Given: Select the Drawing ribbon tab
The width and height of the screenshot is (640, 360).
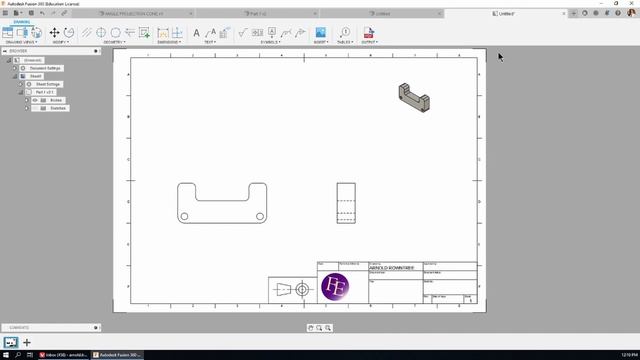Looking at the screenshot, I should 21,22.
